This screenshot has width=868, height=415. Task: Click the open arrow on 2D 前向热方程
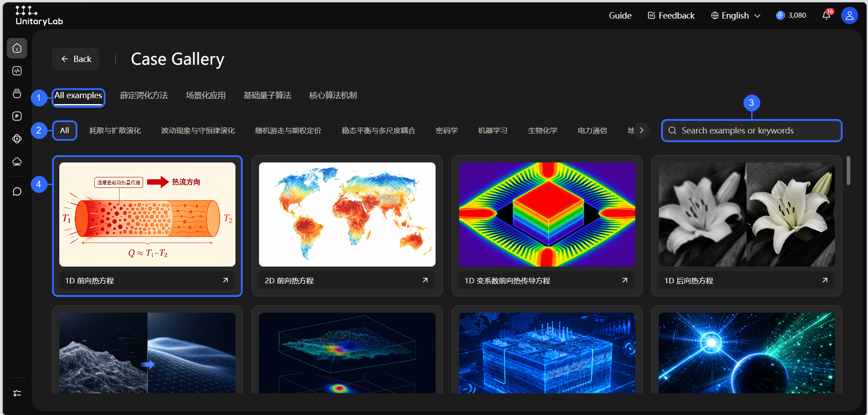pyautogui.click(x=425, y=281)
